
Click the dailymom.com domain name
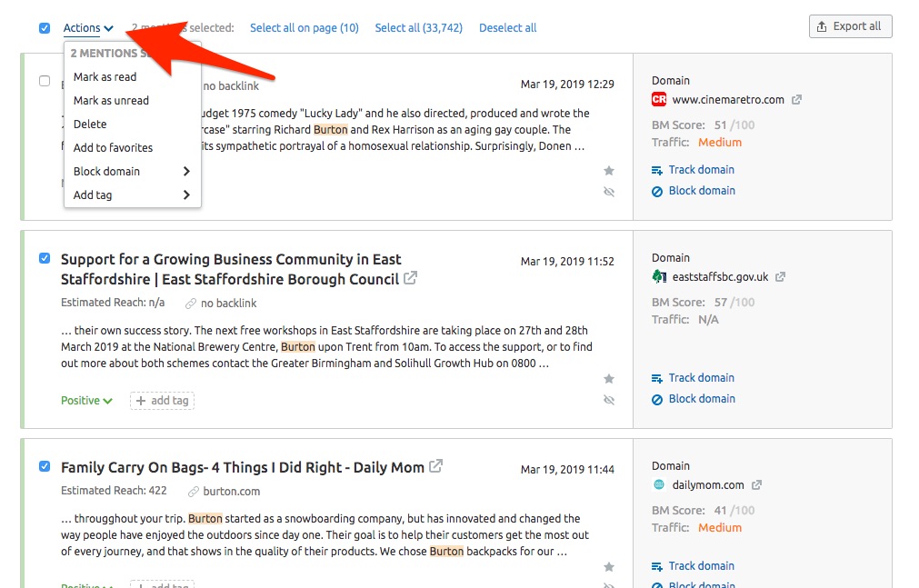(x=708, y=484)
